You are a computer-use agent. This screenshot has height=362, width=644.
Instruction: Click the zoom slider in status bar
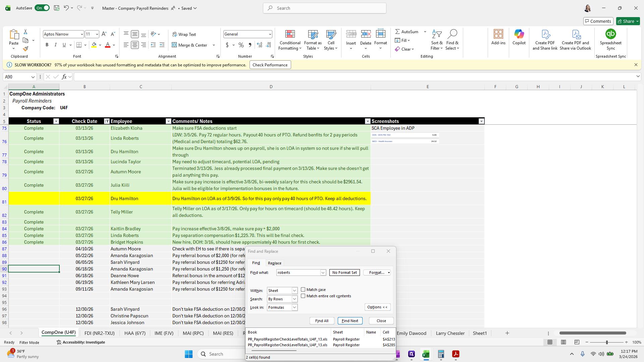606,342
